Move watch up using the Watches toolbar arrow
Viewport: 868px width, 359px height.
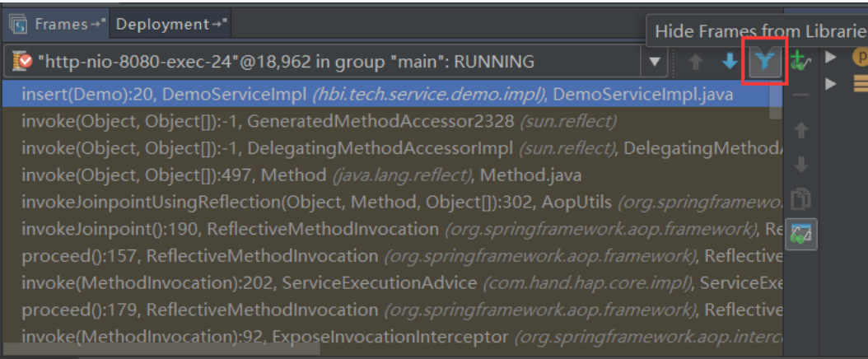click(801, 131)
